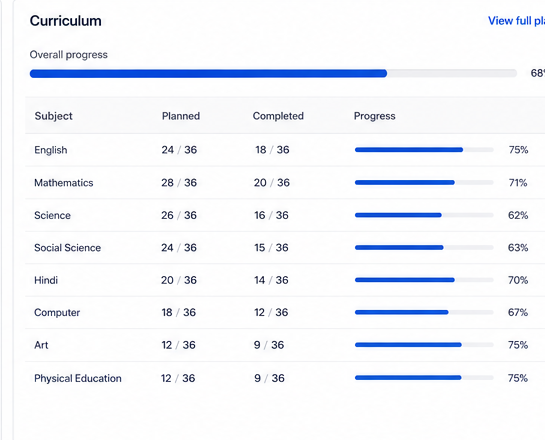545x440 pixels.
Task: Click the Computer subject label
Action: pos(57,312)
